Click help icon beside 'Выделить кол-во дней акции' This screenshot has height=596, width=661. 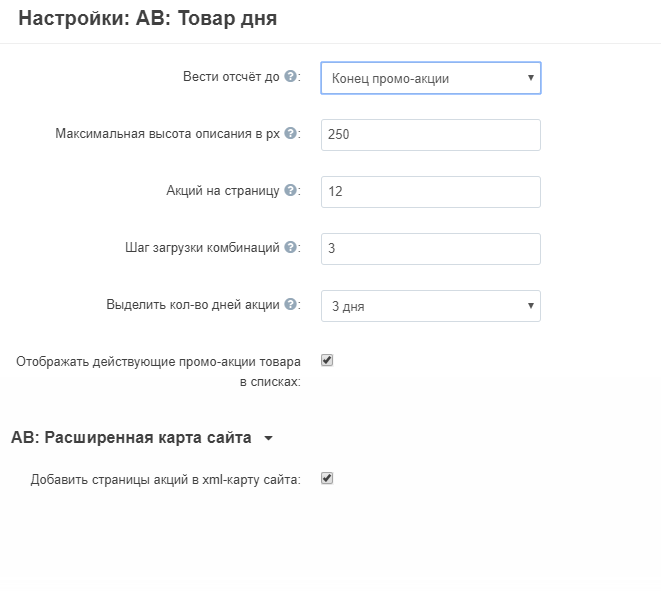click(290, 304)
